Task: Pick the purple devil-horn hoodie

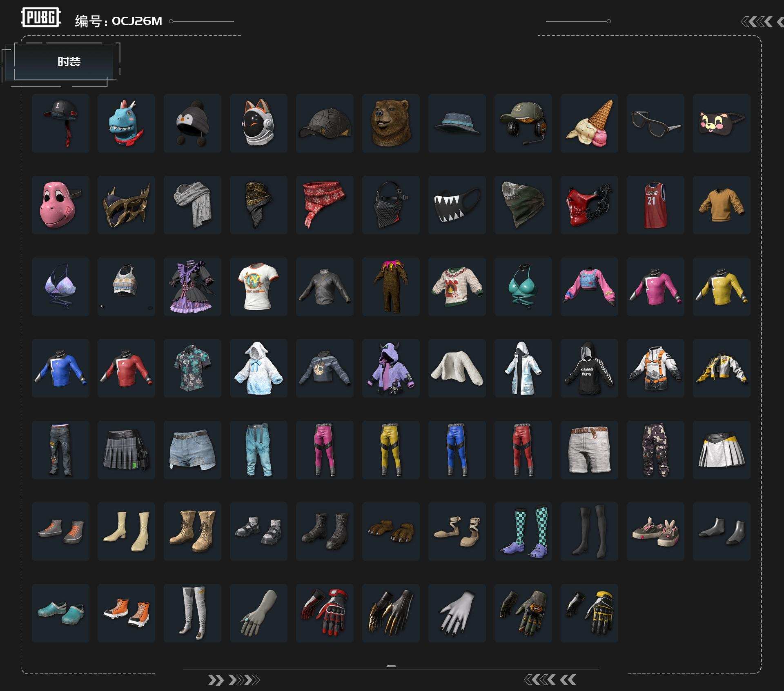Action: 391,368
